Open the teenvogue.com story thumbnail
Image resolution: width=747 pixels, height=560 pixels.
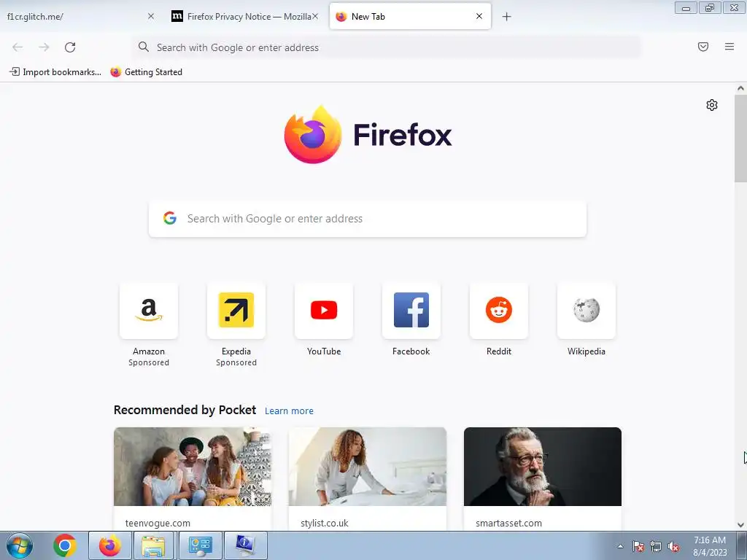[x=193, y=467]
